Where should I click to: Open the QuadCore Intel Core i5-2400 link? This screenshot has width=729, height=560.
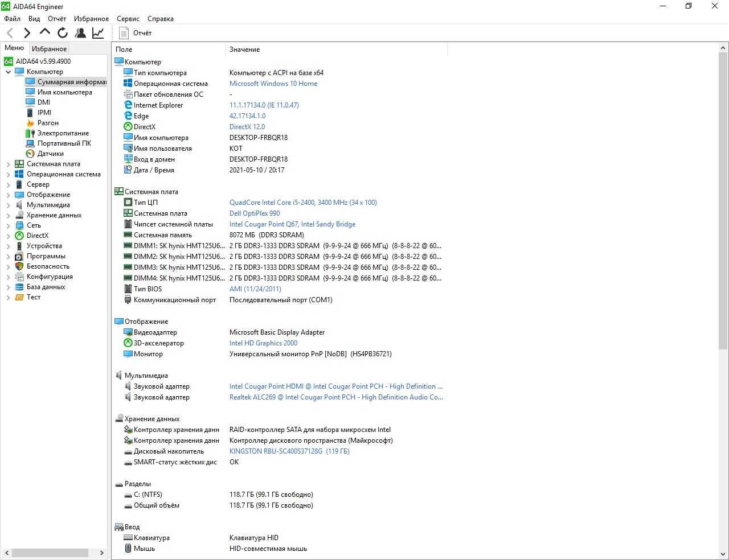pyautogui.click(x=303, y=203)
